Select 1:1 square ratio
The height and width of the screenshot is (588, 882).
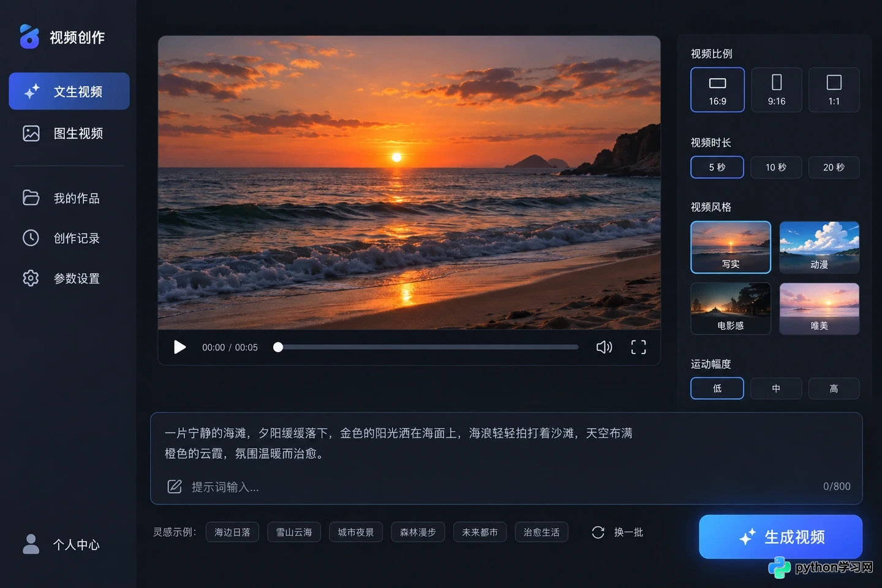pyautogui.click(x=834, y=89)
